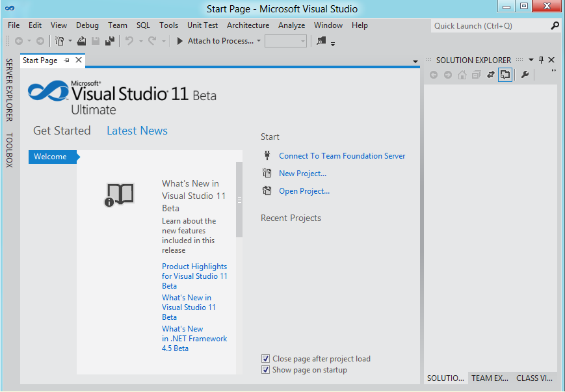Open the Toolbox side tab
The image size is (565, 392).
click(x=9, y=150)
